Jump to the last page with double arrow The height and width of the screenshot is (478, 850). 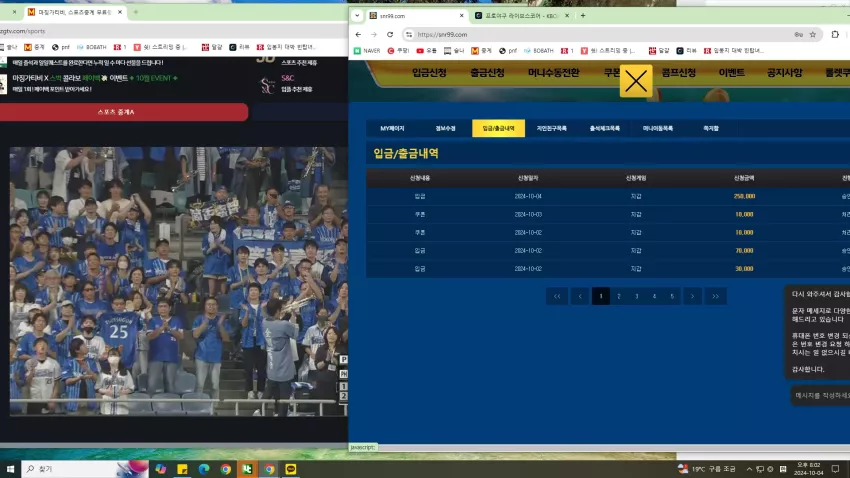point(716,296)
